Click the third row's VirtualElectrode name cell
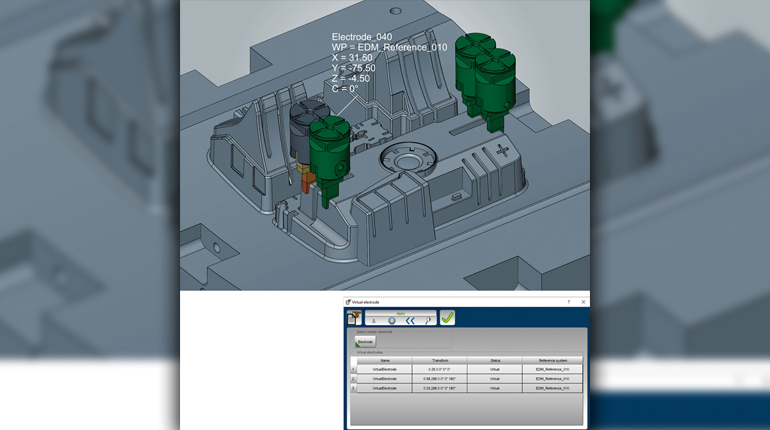This screenshot has width=770, height=430. 384,388
